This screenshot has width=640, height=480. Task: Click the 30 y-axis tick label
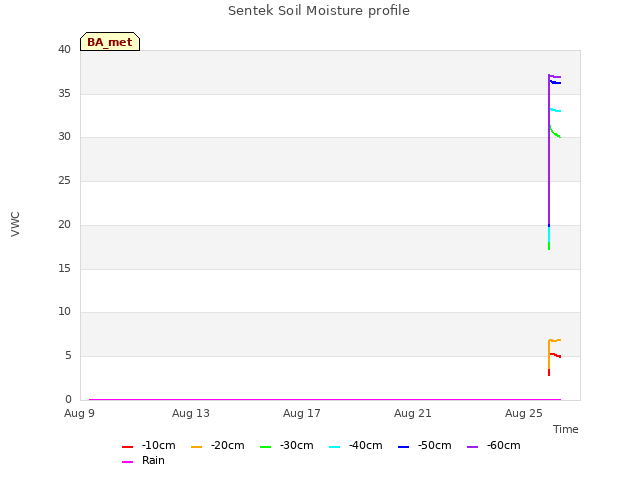64,136
